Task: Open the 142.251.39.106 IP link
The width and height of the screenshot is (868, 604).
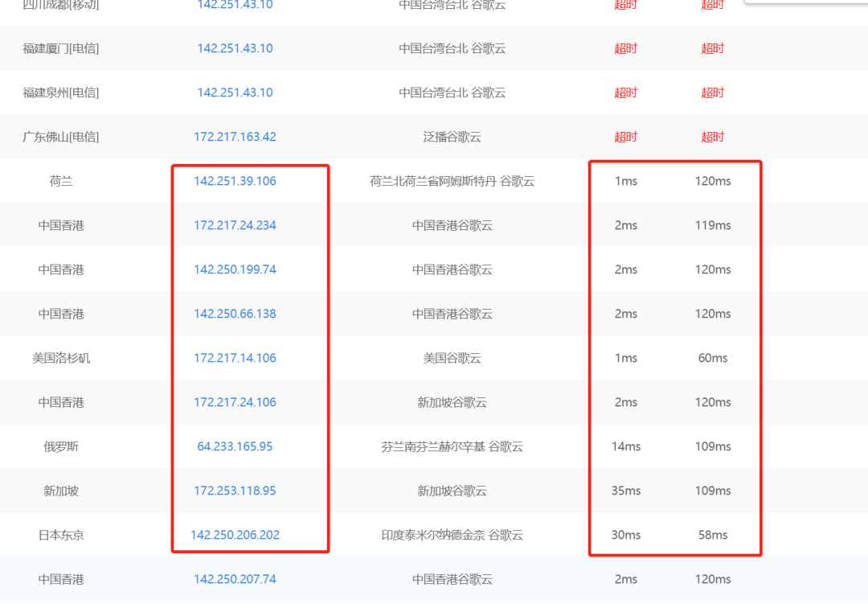Action: [x=235, y=181]
